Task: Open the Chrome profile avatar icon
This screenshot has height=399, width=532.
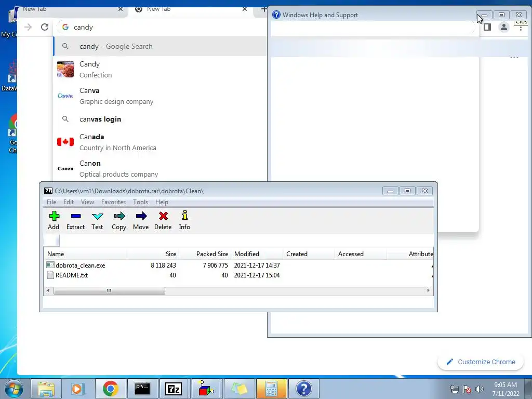Action: point(504,27)
